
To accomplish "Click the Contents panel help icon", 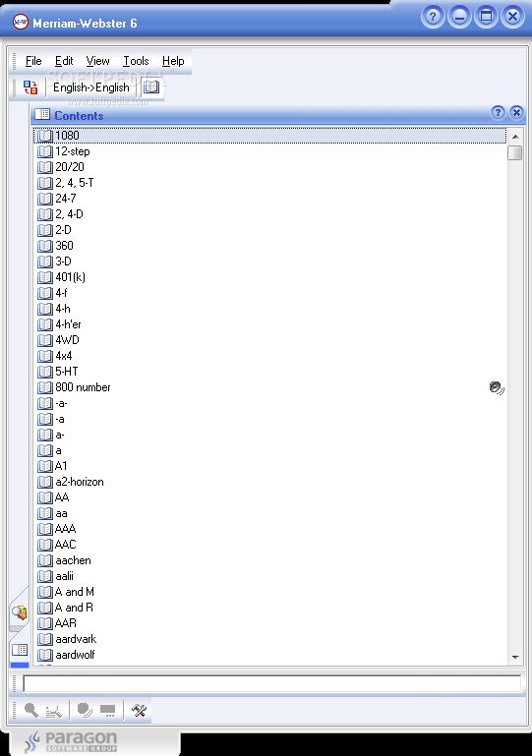I will (498, 112).
